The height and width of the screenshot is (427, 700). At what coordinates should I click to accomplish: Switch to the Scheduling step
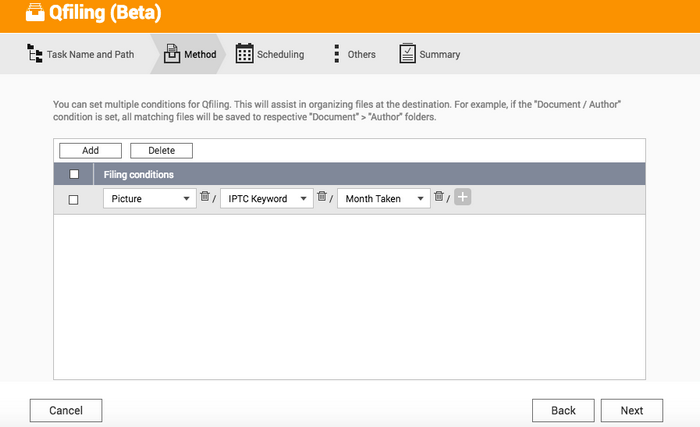pyautogui.click(x=280, y=54)
